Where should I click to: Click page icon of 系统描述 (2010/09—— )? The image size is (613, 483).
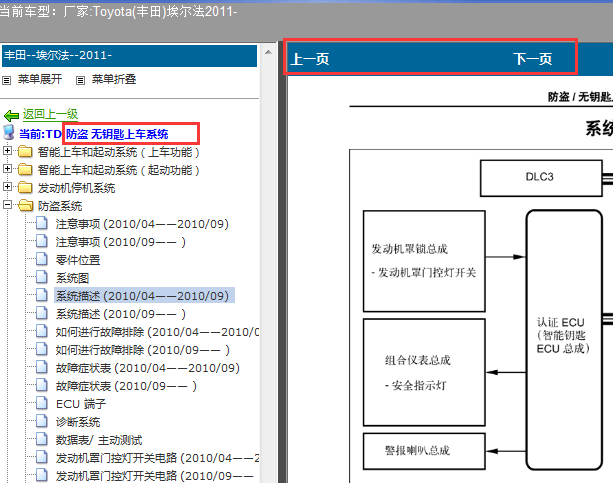tap(42, 313)
